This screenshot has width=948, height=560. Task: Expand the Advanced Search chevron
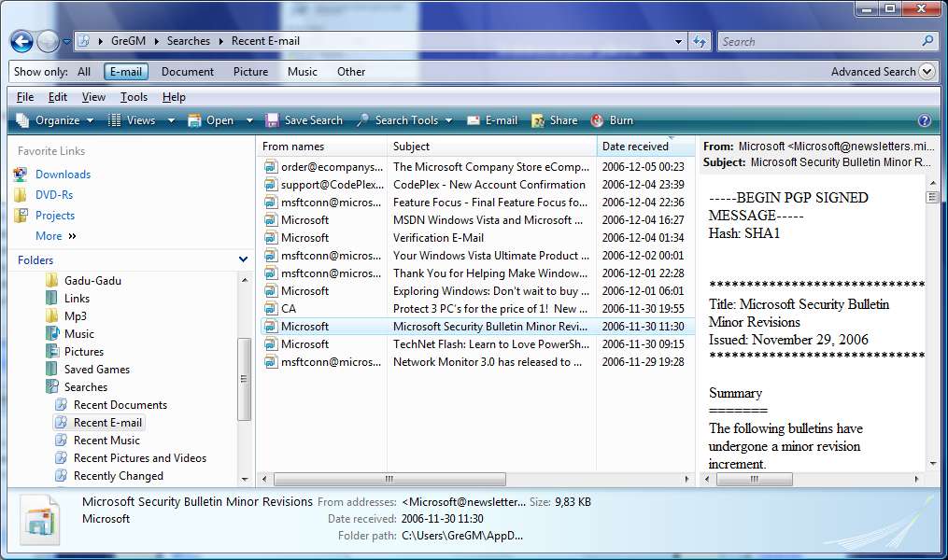click(927, 71)
